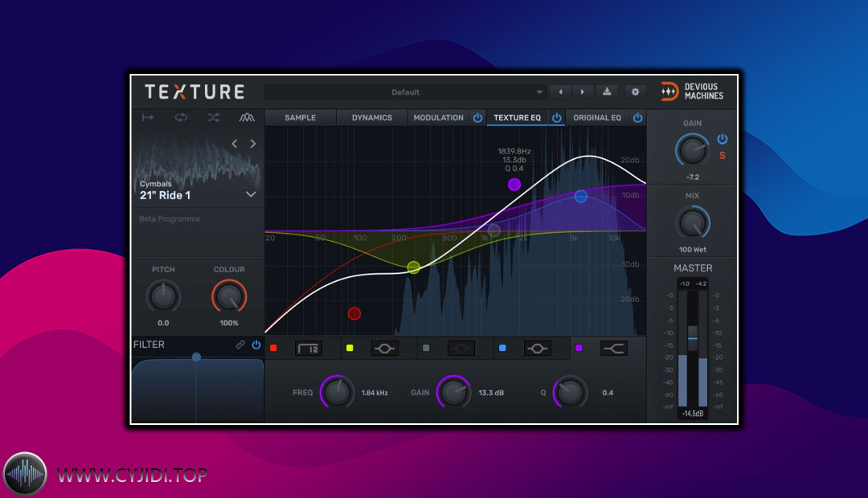Click the save preset download icon
This screenshot has height=498, width=868.
pyautogui.click(x=608, y=92)
